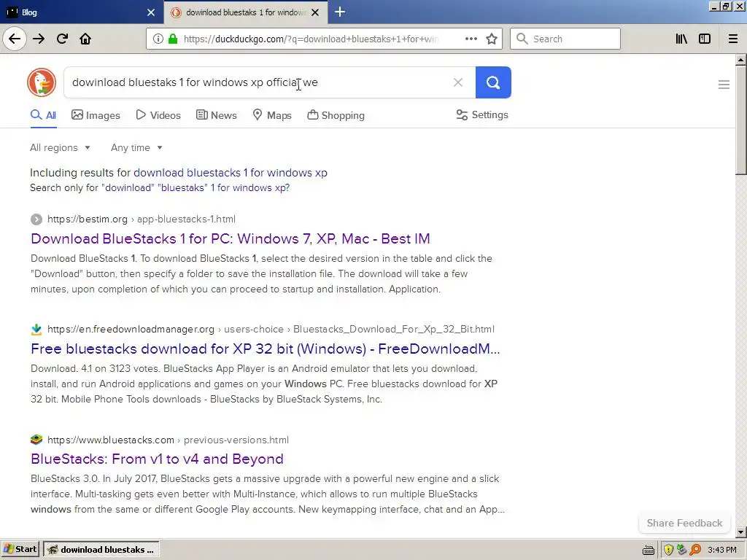Image resolution: width=747 pixels, height=560 pixels.
Task: Switch to Maps results
Action: tap(272, 115)
